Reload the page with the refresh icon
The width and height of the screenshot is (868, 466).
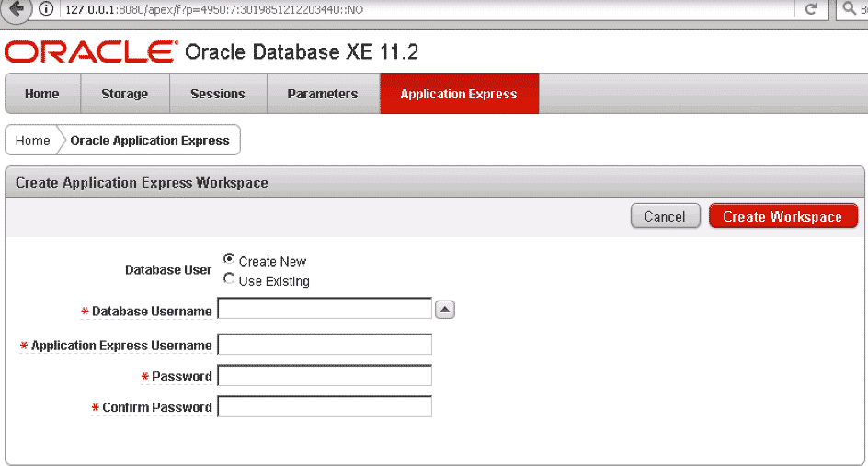(x=811, y=9)
